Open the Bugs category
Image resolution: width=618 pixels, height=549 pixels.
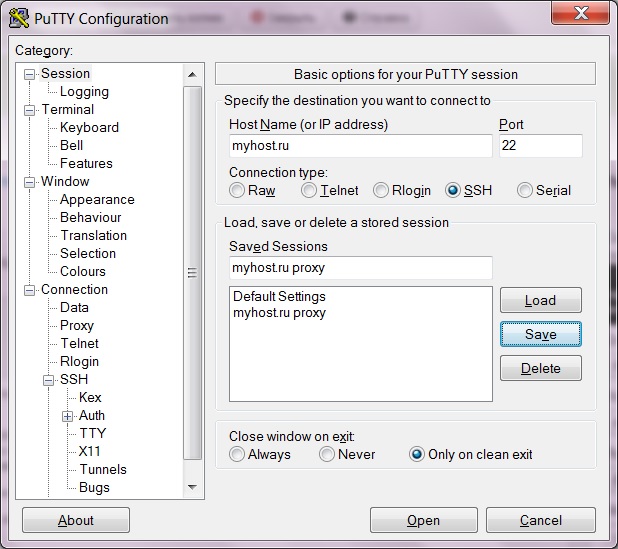pyautogui.click(x=94, y=488)
